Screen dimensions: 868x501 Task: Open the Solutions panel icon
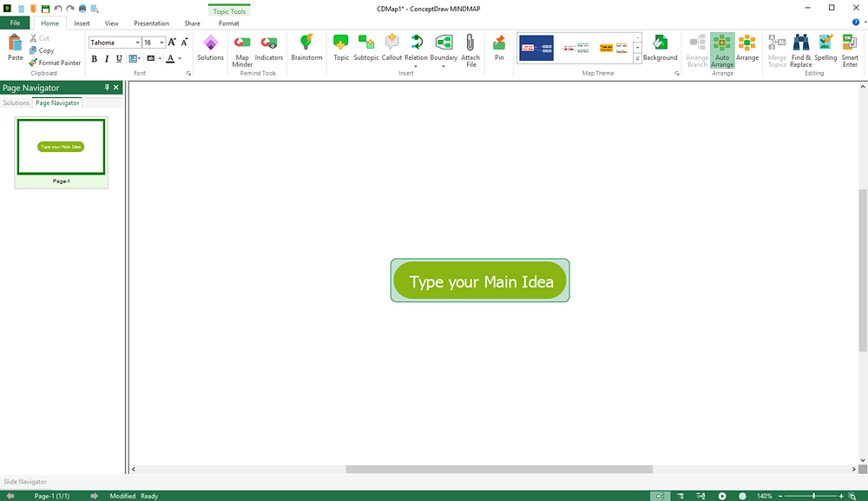click(210, 43)
